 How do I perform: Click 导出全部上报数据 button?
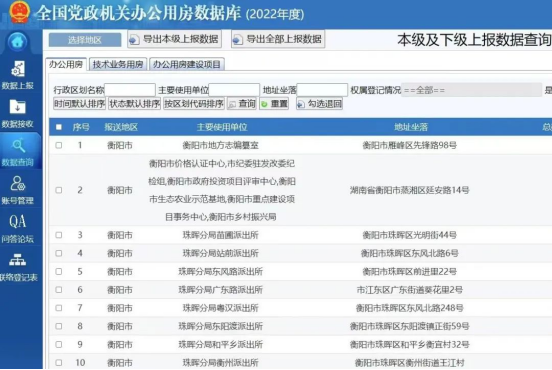coord(278,39)
